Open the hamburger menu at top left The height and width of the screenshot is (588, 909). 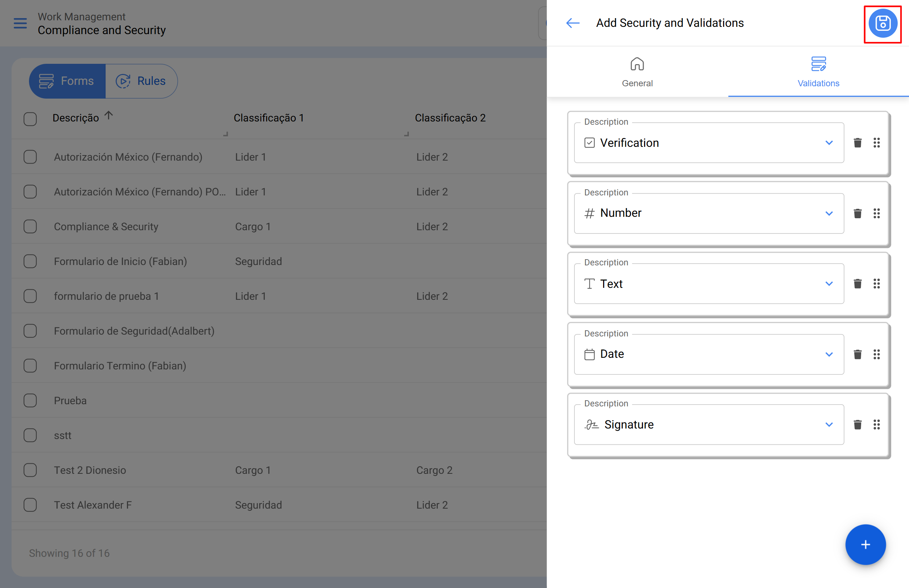tap(20, 23)
